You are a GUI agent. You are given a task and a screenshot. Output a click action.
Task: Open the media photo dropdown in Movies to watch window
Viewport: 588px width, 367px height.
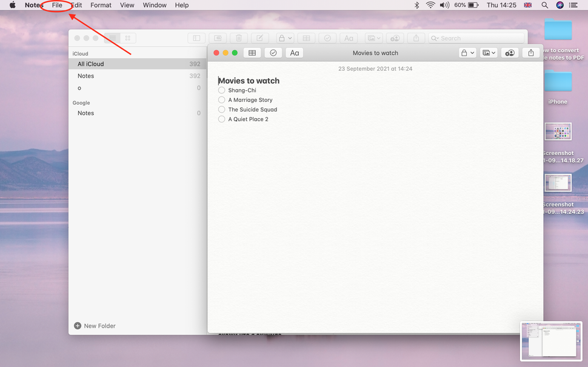coord(489,53)
